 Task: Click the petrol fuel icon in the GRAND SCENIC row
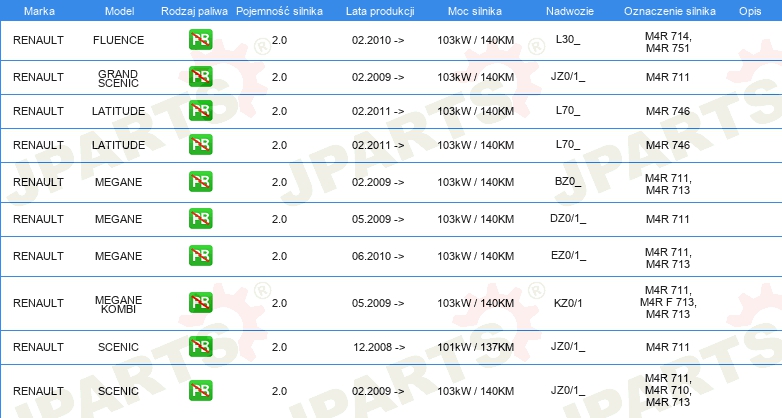coord(200,77)
